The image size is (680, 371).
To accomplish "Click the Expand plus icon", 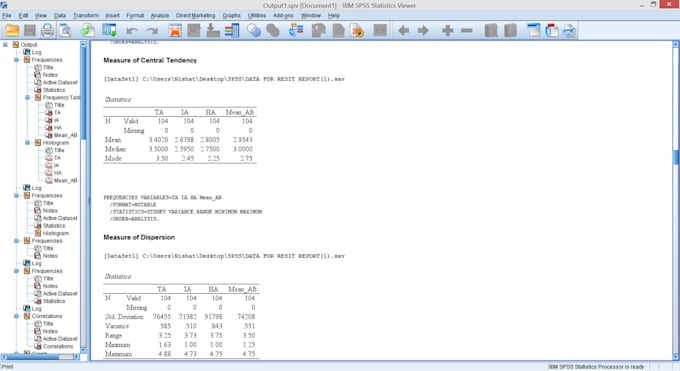I will 448,30.
